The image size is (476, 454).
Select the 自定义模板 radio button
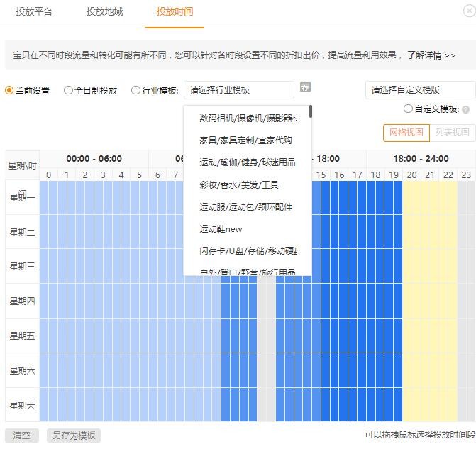click(408, 109)
